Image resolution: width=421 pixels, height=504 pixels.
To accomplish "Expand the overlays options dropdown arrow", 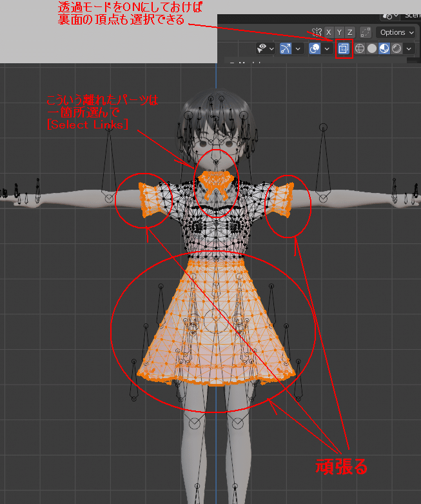I will [327, 49].
